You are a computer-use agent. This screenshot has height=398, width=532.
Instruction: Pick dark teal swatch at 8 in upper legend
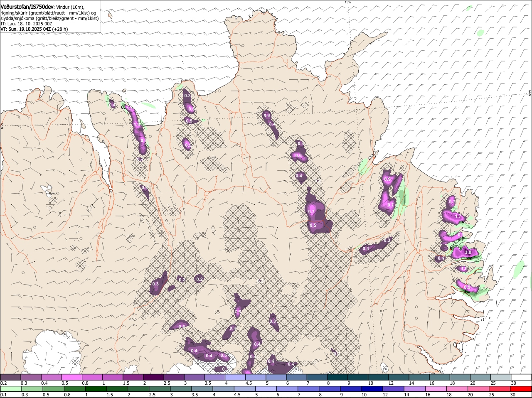337,377
